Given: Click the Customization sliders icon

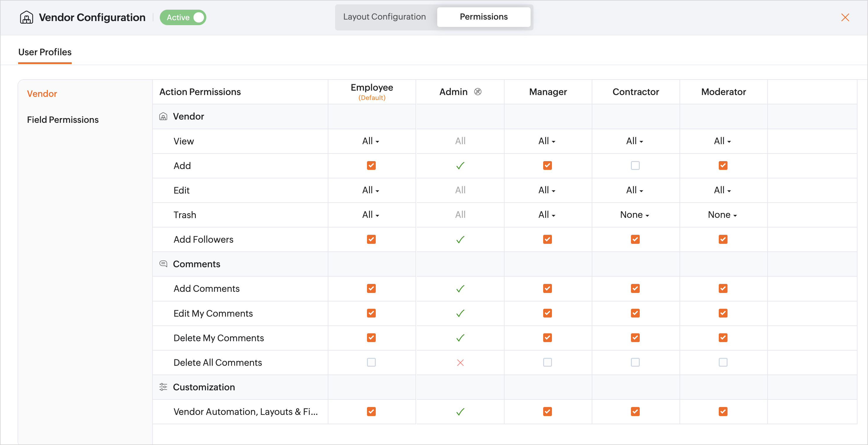Looking at the screenshot, I should point(163,387).
